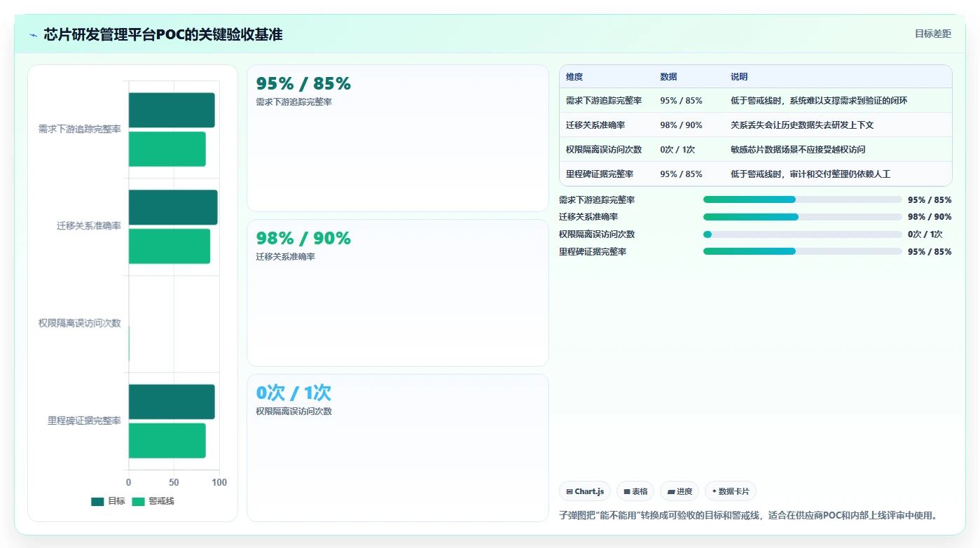Click the 目标差距 label in the header
The width and height of the screenshot is (980, 548).
point(933,34)
